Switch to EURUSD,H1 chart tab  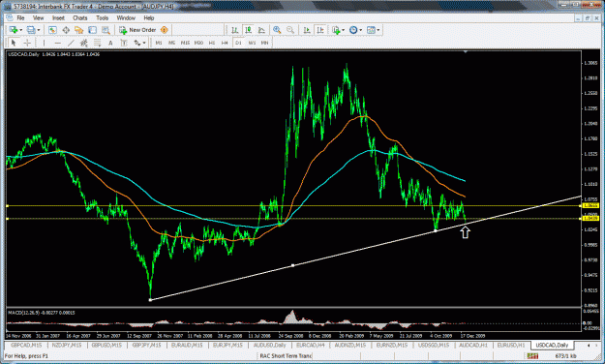pyautogui.click(x=511, y=345)
